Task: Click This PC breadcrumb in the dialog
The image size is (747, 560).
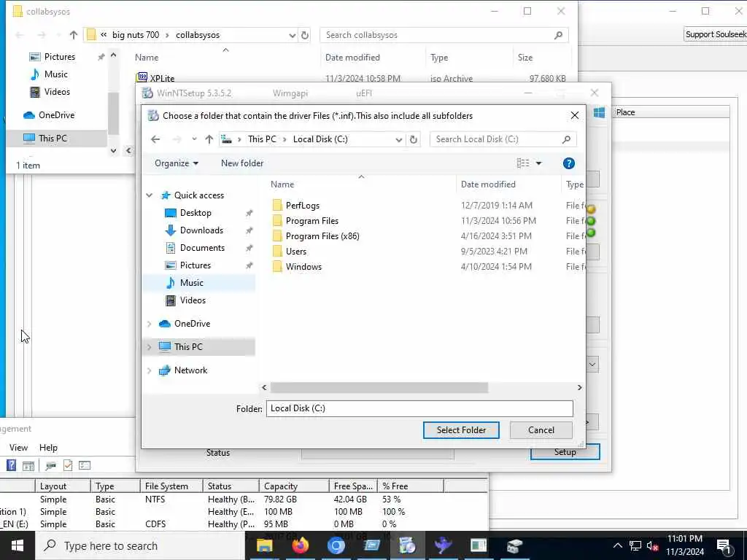Action: pos(262,139)
